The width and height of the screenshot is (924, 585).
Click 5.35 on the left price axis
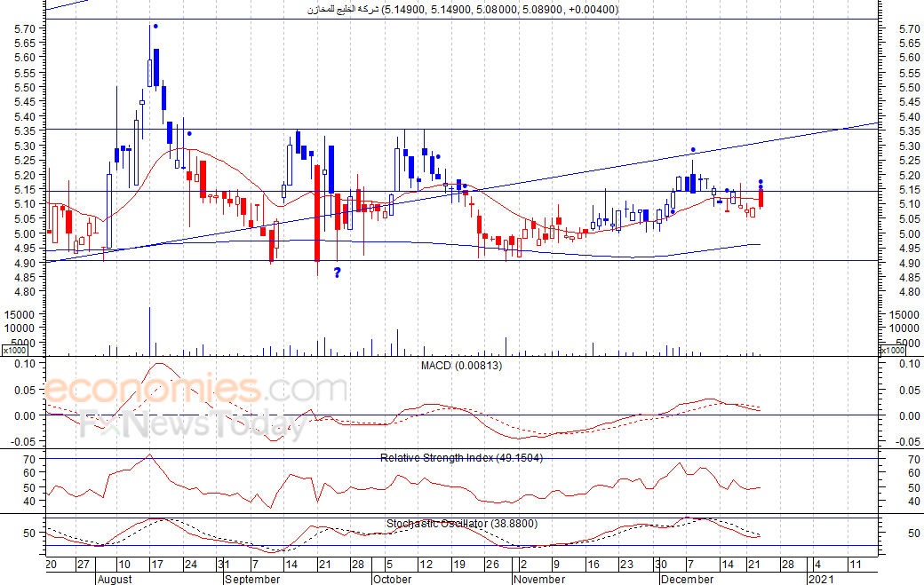(x=26, y=131)
